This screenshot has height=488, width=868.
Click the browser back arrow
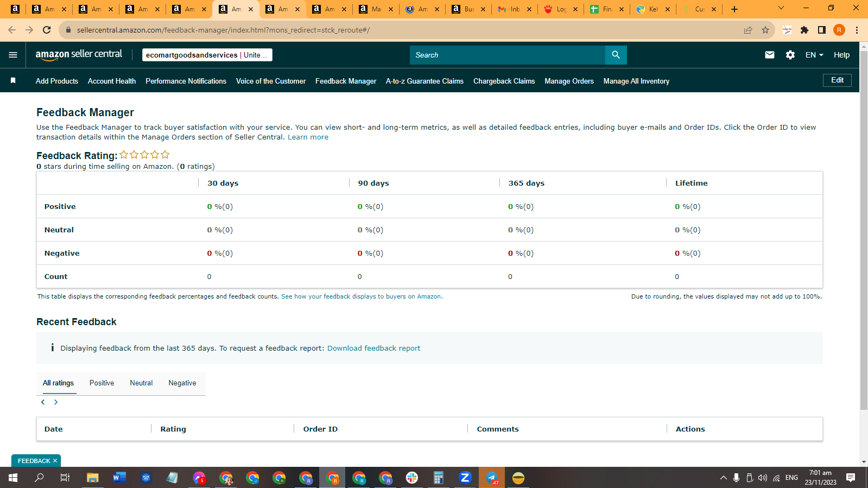click(x=12, y=30)
